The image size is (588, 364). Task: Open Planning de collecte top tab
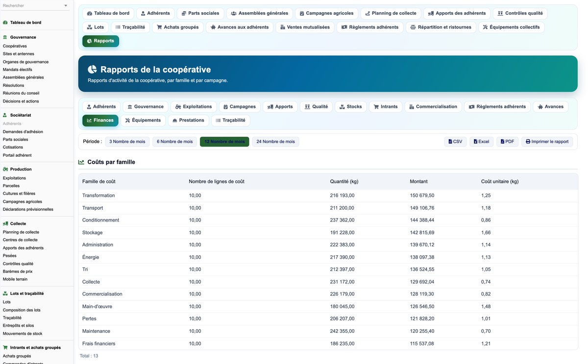point(391,13)
